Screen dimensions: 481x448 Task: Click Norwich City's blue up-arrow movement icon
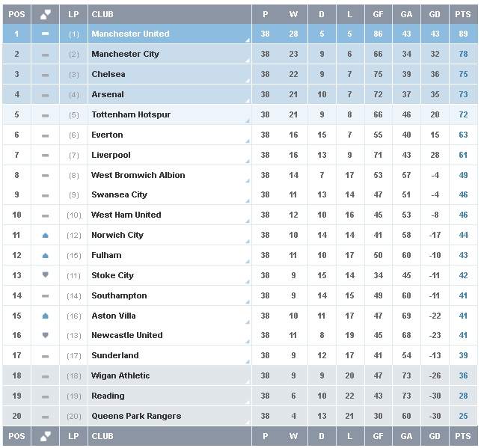coord(46,235)
